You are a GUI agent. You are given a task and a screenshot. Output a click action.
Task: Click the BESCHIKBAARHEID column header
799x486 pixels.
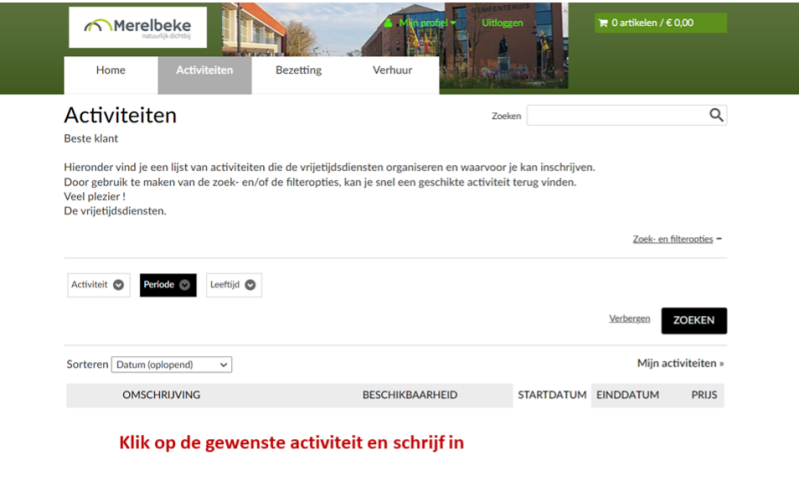tap(410, 395)
